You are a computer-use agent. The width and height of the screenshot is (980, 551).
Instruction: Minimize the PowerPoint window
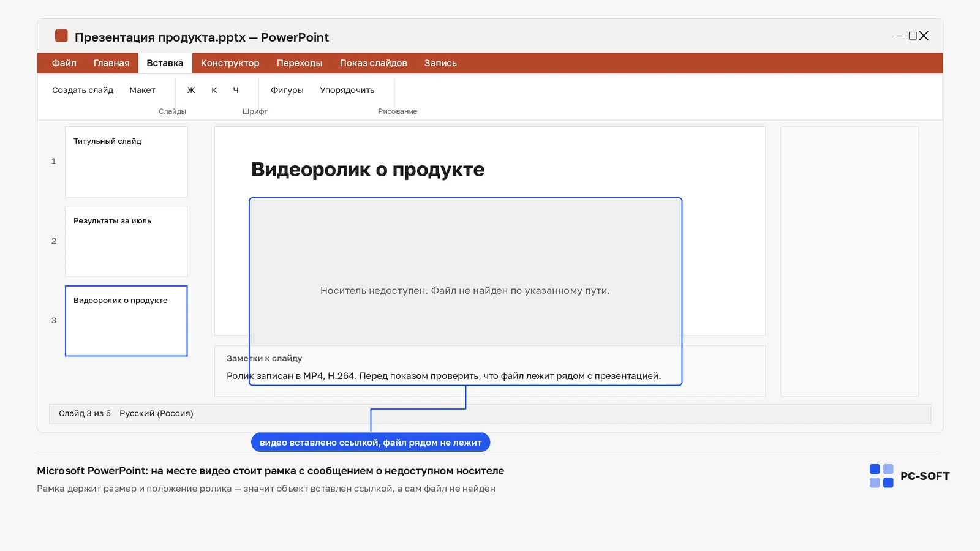[x=899, y=36]
